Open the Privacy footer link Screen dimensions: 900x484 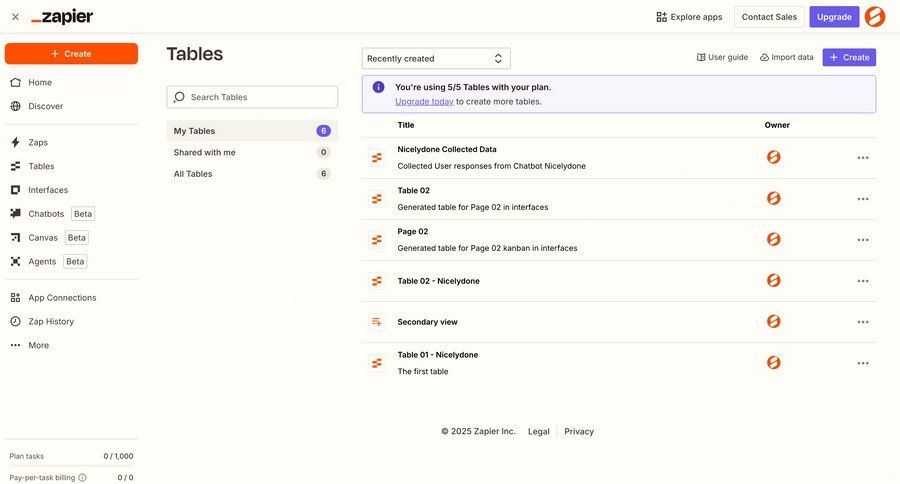point(579,431)
